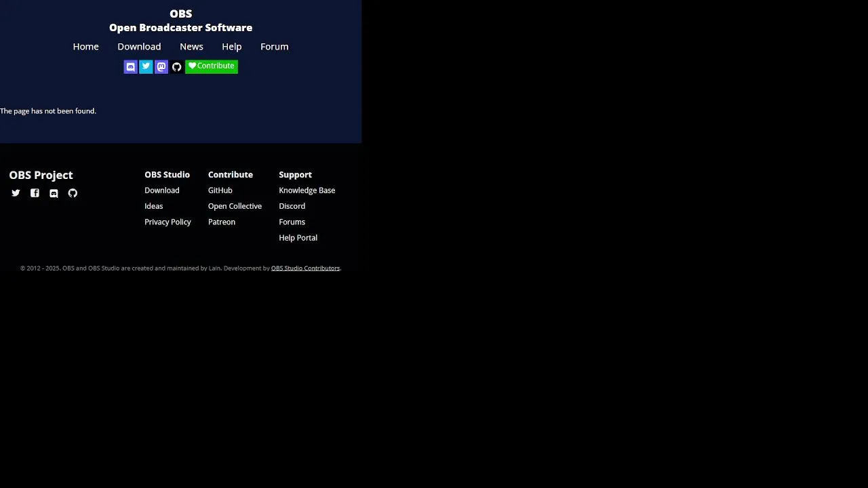Click the footer Facebook icon under OBS Project
The width and height of the screenshot is (868, 488).
point(35,193)
